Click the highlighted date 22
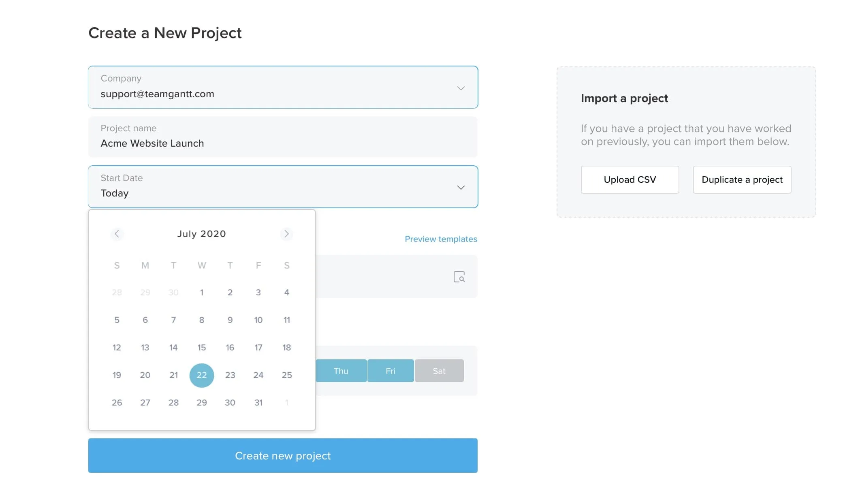This screenshot has width=858, height=504. pos(202,375)
